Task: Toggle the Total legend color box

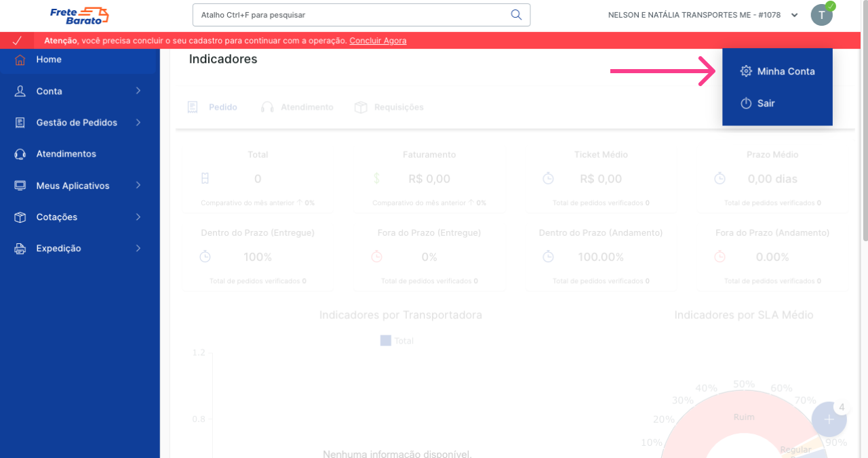Action: click(x=385, y=341)
